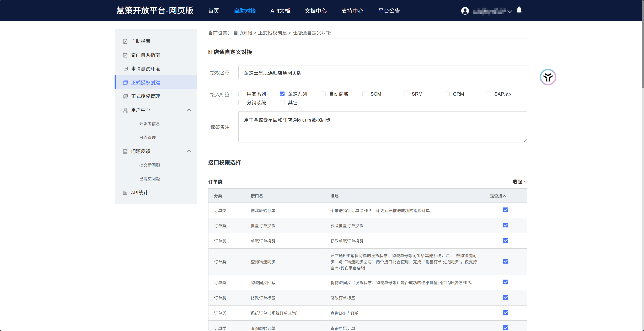Click the 奇门自助指南 sidebar icon
Screen dimensions: 644x331
click(125, 55)
